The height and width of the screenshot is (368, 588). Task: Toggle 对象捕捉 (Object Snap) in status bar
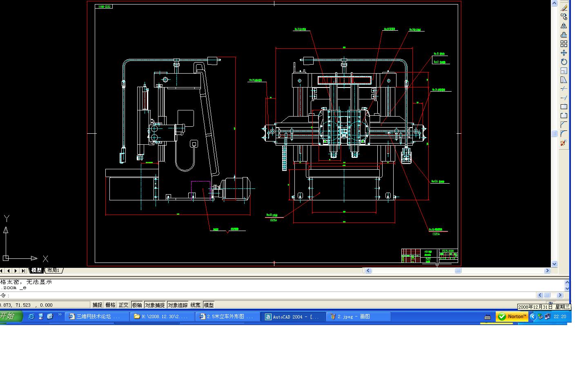point(155,305)
